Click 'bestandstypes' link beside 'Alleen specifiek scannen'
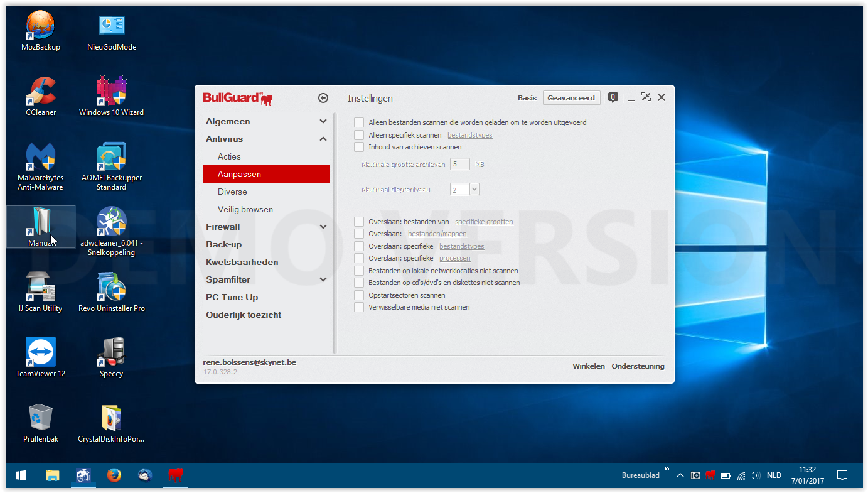Image resolution: width=868 pixels, height=493 pixels. click(469, 135)
